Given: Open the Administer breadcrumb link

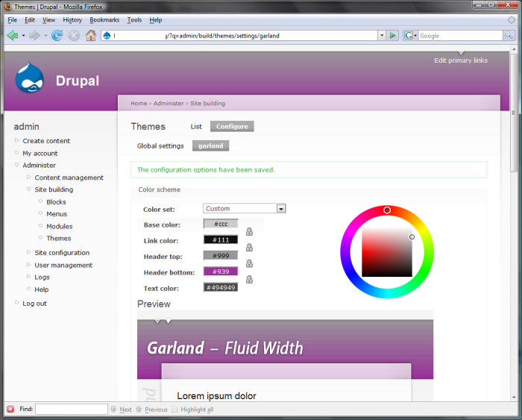Looking at the screenshot, I should [x=169, y=103].
